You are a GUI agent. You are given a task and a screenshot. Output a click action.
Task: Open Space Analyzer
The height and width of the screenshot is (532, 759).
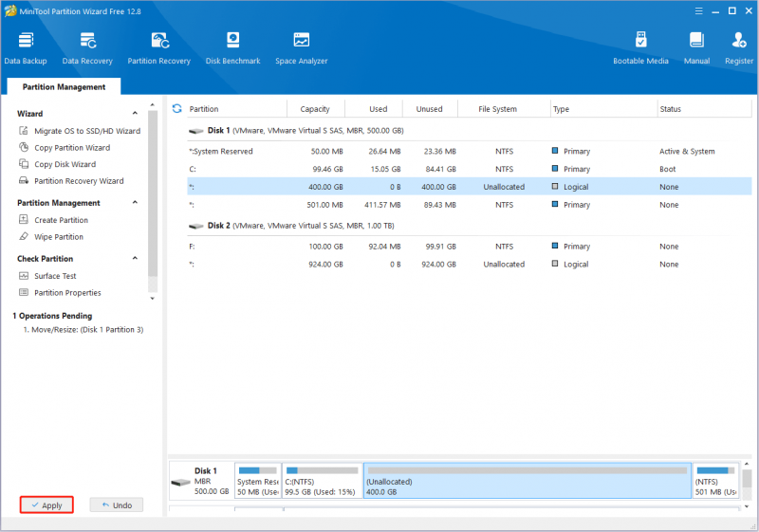301,47
